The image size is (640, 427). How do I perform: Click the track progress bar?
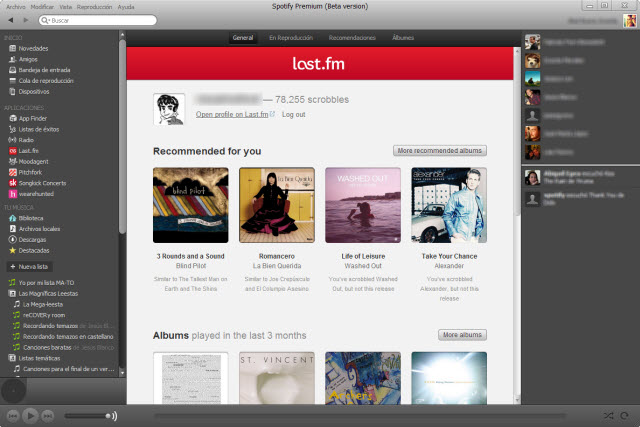point(359,416)
